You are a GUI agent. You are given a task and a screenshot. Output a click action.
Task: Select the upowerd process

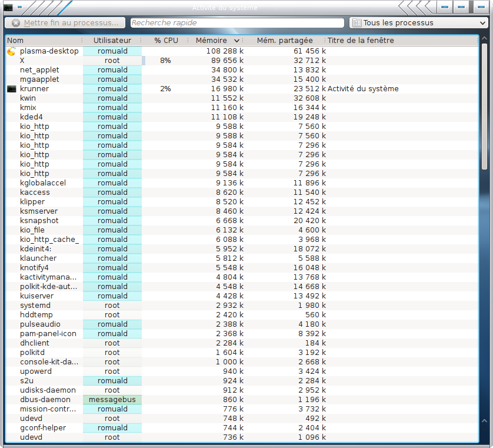pyautogui.click(x=35, y=372)
